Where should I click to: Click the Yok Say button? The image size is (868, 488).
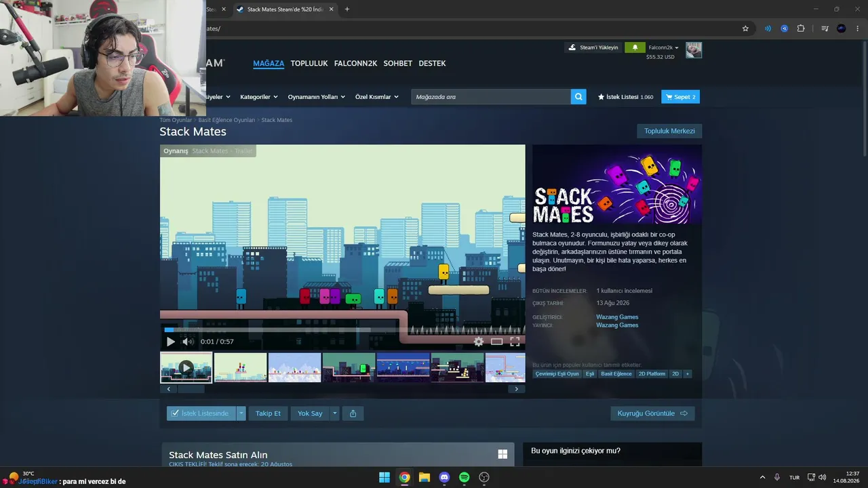[x=310, y=413]
